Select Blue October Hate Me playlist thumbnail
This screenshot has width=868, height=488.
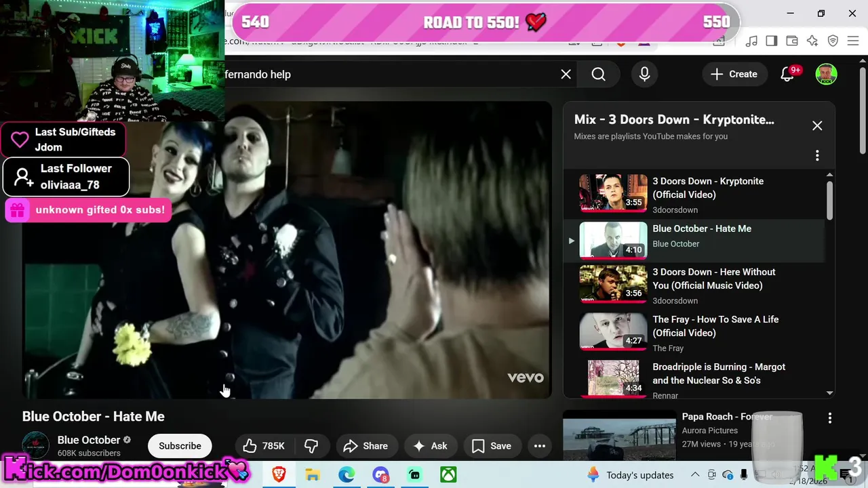613,240
